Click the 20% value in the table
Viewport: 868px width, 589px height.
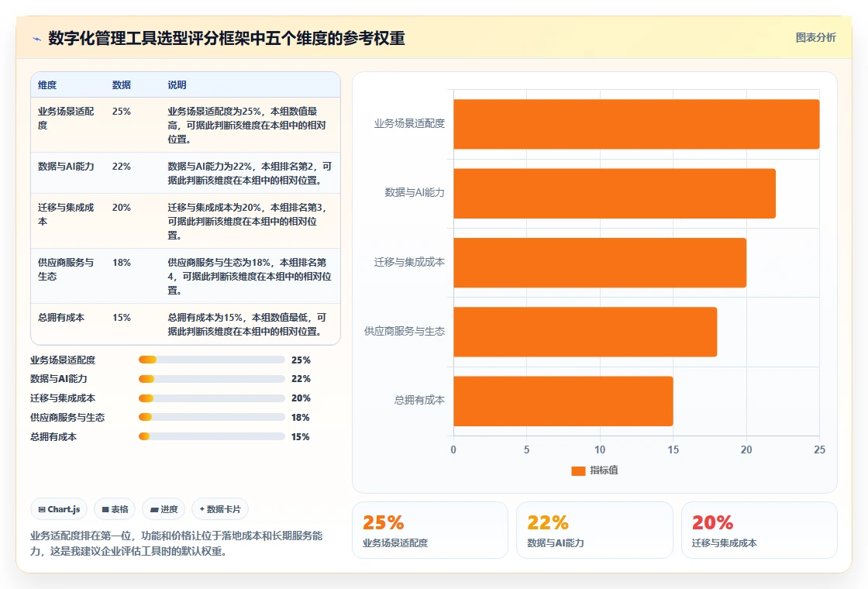point(121,208)
